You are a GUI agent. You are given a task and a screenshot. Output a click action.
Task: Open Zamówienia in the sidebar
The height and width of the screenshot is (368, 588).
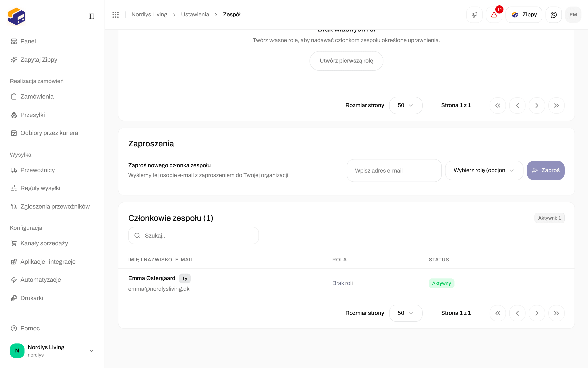coord(52,96)
